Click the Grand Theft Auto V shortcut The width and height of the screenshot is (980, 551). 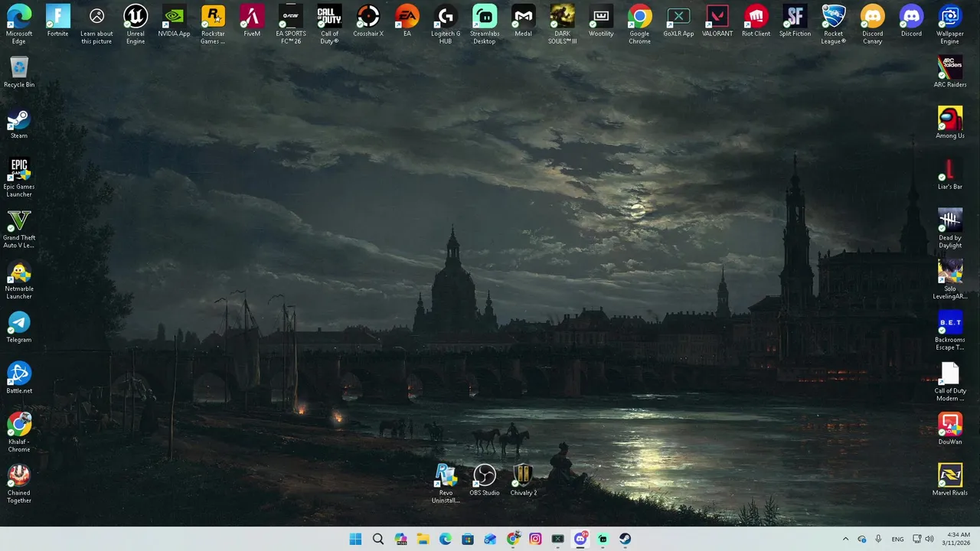point(19,228)
